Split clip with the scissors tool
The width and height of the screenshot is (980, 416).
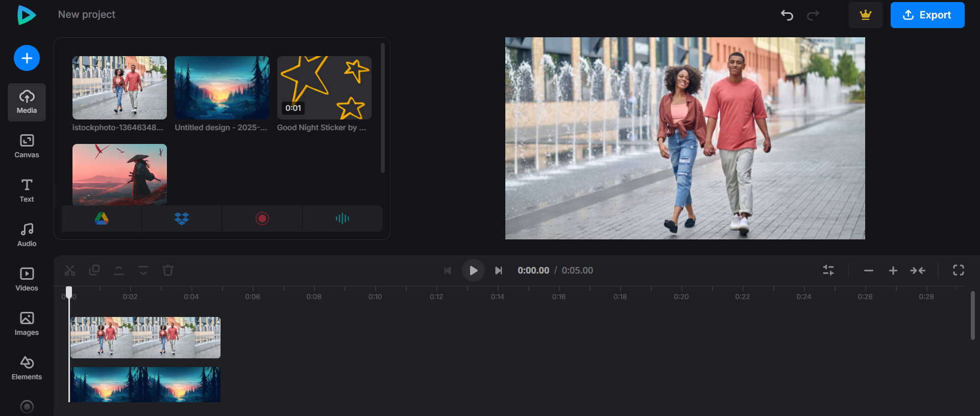coord(70,271)
